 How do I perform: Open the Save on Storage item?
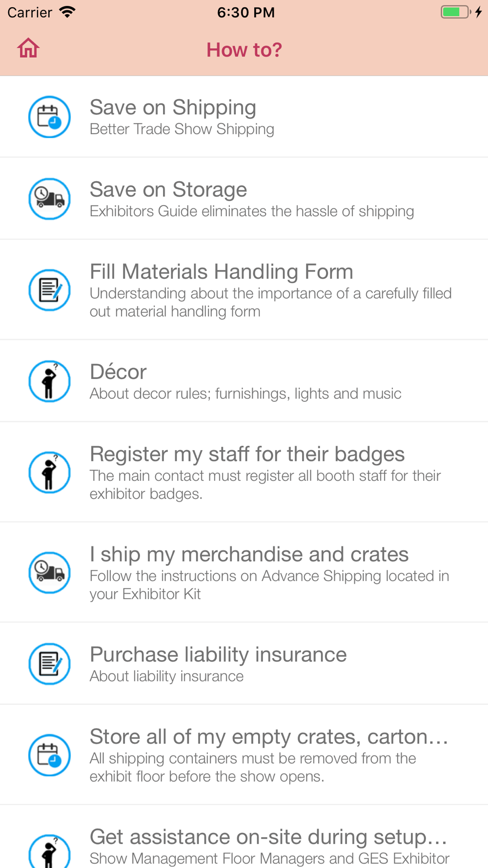click(x=244, y=199)
